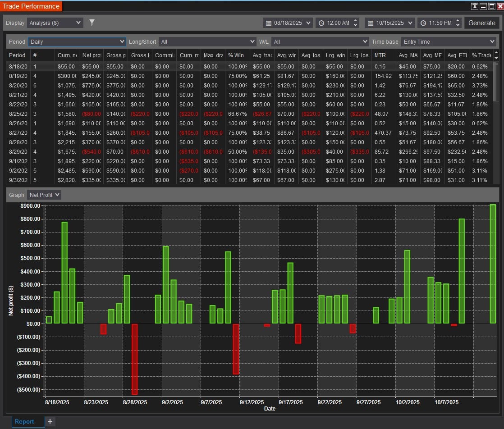Open the Graph Net Profit dropdown
Viewport: 504px width, 429px height.
pyautogui.click(x=44, y=195)
